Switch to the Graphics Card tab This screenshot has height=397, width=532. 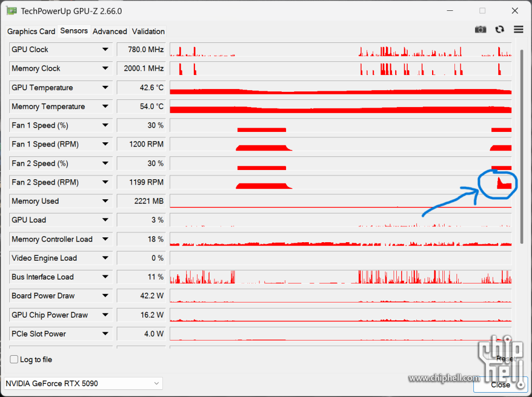click(x=31, y=31)
